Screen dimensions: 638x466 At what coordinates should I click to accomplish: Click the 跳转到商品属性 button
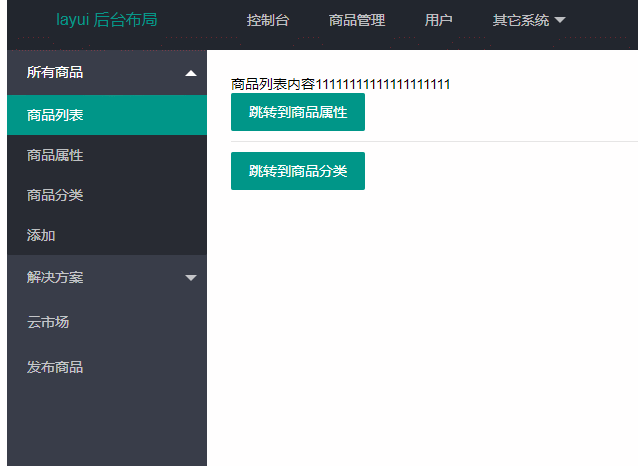(298, 112)
